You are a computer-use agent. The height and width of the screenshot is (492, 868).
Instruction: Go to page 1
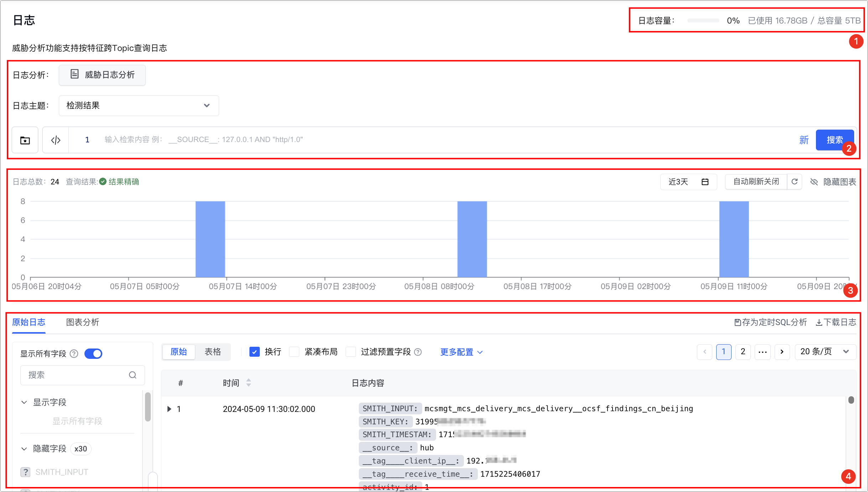coord(724,352)
